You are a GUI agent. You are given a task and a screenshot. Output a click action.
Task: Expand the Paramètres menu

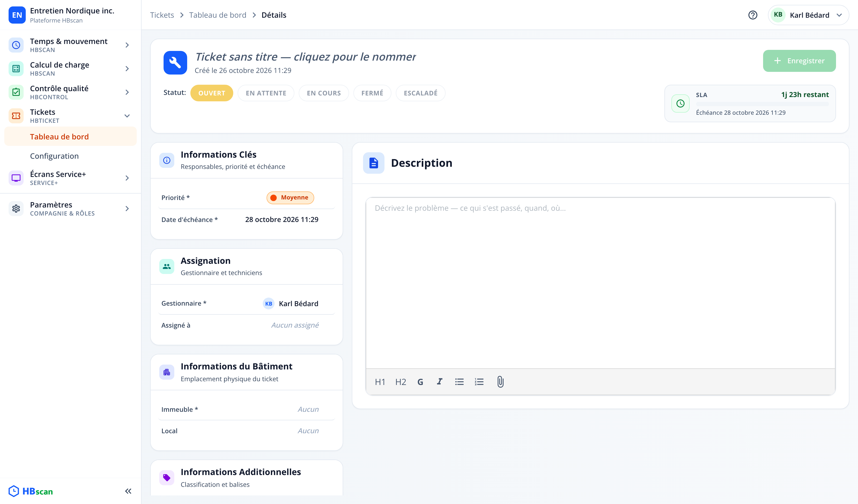pos(71,208)
